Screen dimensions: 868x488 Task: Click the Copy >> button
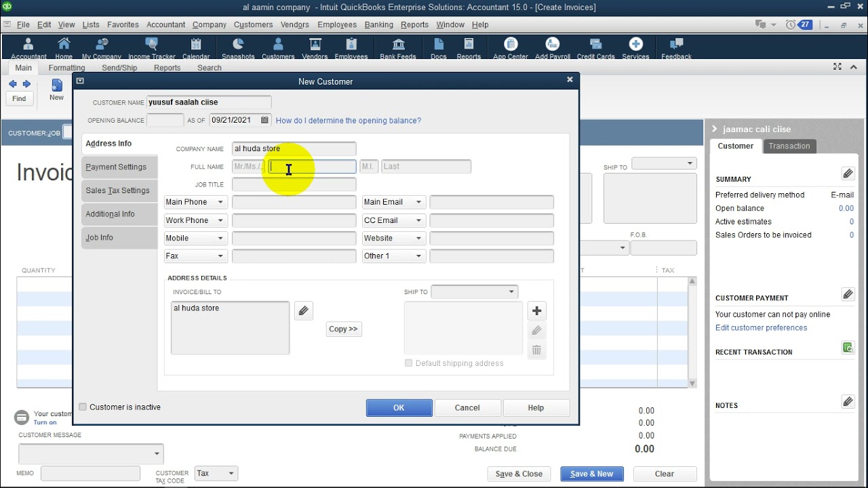(x=343, y=329)
